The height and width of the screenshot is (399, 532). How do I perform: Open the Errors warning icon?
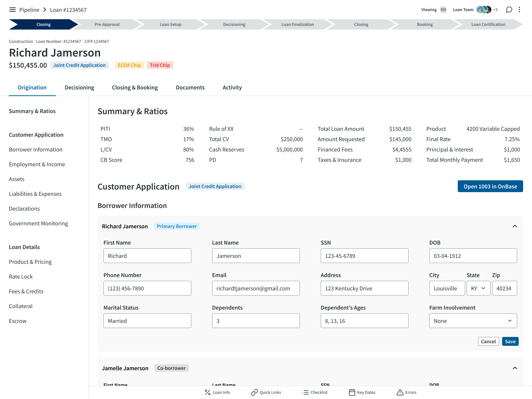pos(400,392)
